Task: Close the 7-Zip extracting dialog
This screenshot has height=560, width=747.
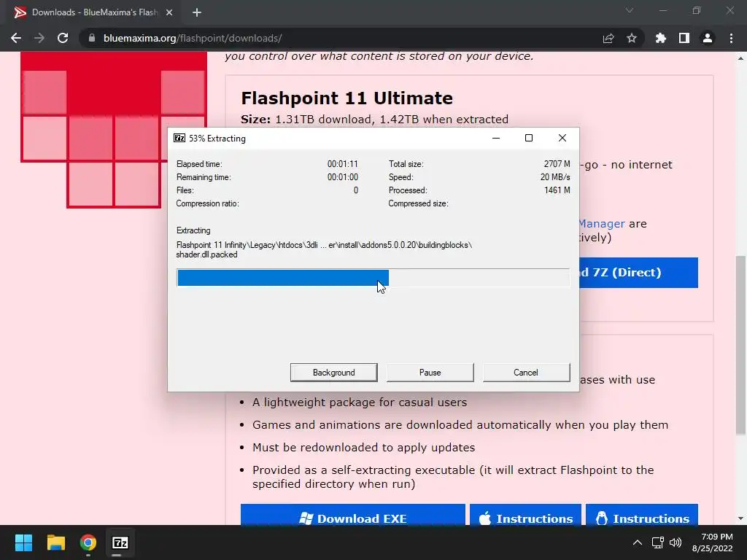Action: (562, 138)
